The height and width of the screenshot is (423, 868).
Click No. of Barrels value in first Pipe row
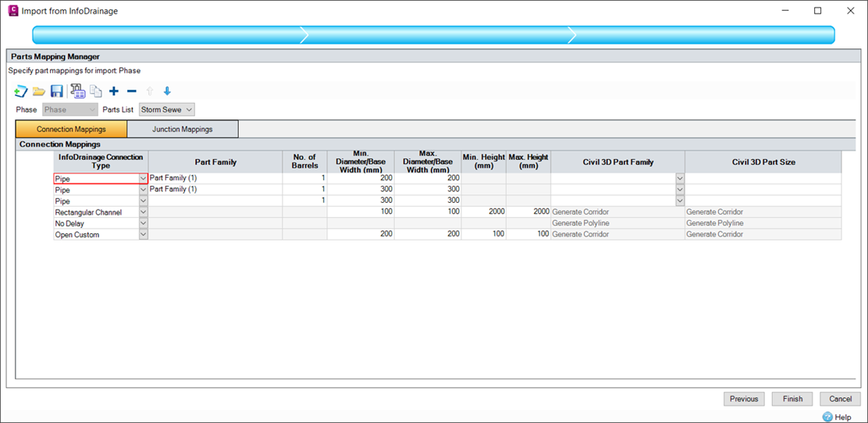tap(305, 179)
